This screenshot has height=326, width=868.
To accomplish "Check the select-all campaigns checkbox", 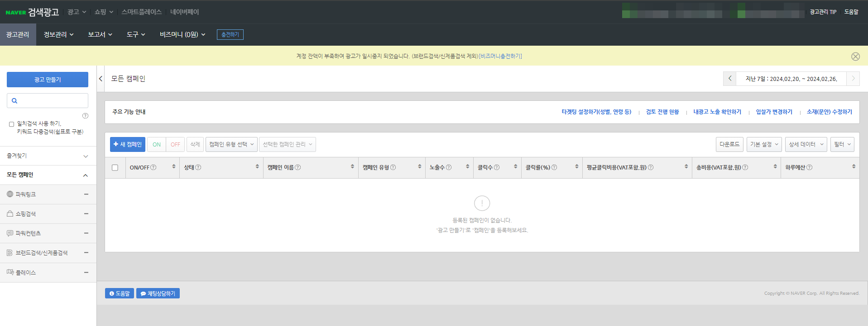I will coord(115,168).
